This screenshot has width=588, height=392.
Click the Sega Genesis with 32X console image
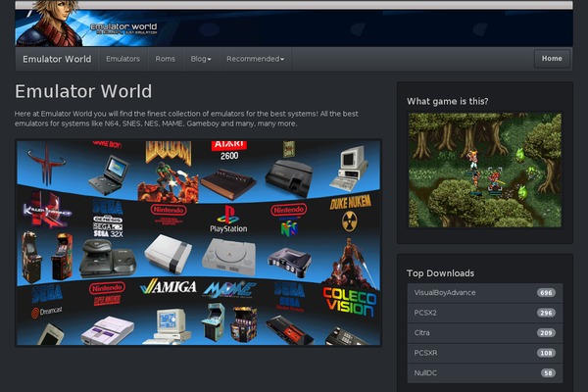(108, 258)
